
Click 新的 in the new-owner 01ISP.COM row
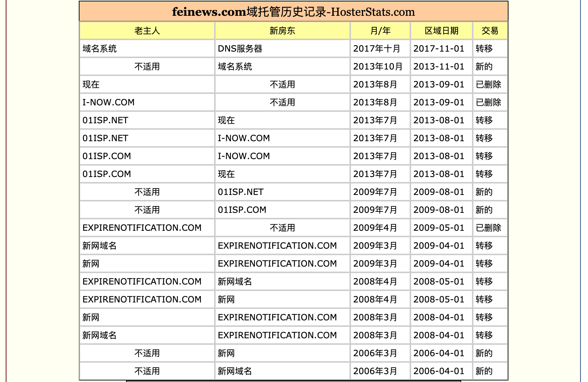pos(484,210)
